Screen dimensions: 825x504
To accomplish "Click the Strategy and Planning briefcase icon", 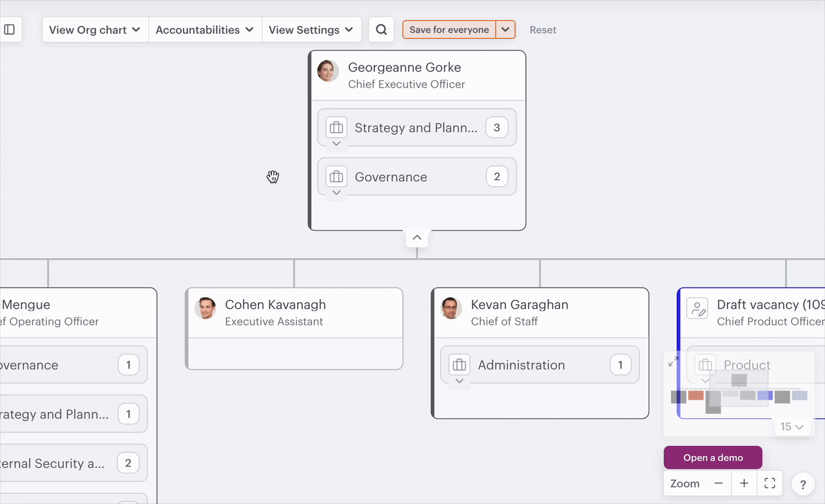I will coord(336,128).
